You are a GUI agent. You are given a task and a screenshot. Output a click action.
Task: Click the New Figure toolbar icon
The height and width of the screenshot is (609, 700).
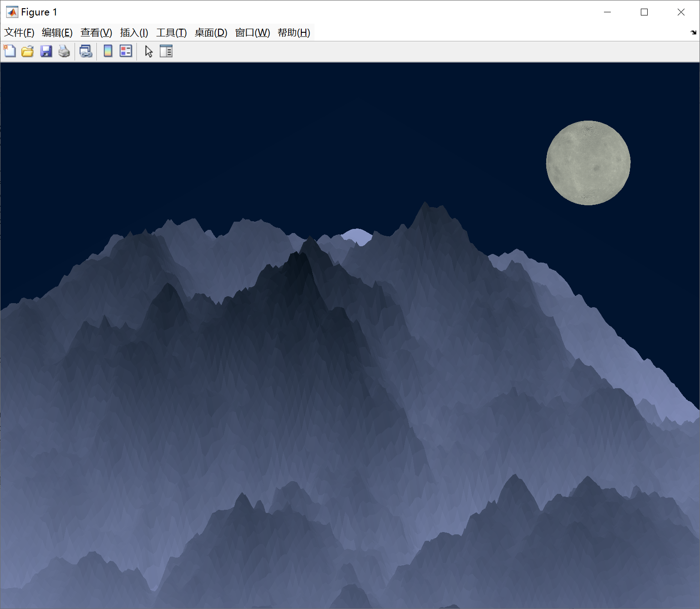point(10,51)
